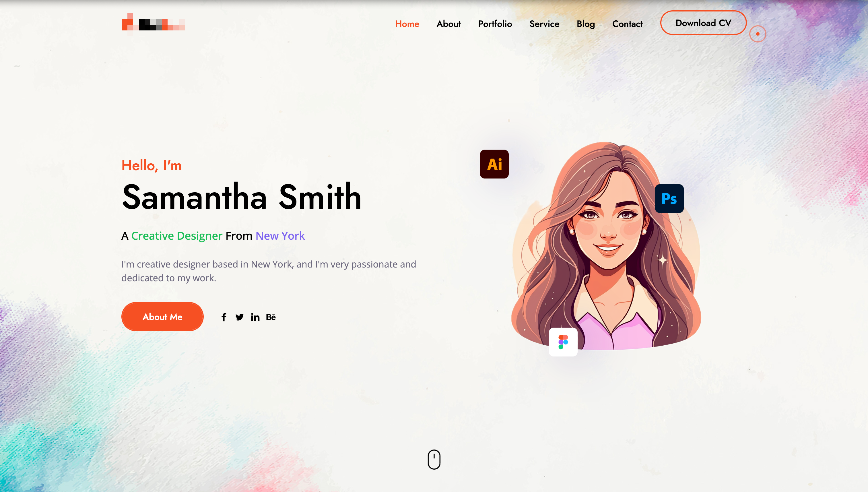Screen dimensions: 868x492
Task: Click the mouse scroll-down indicator icon
Action: click(x=434, y=459)
